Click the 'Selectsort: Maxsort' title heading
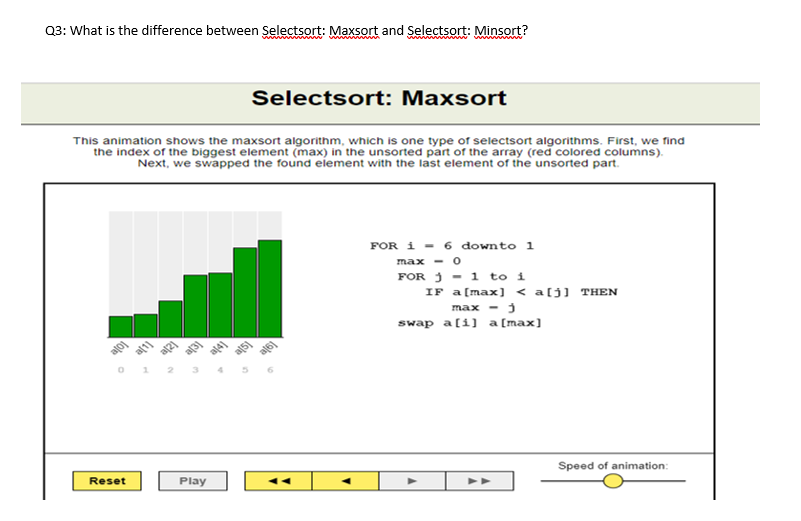 point(379,98)
